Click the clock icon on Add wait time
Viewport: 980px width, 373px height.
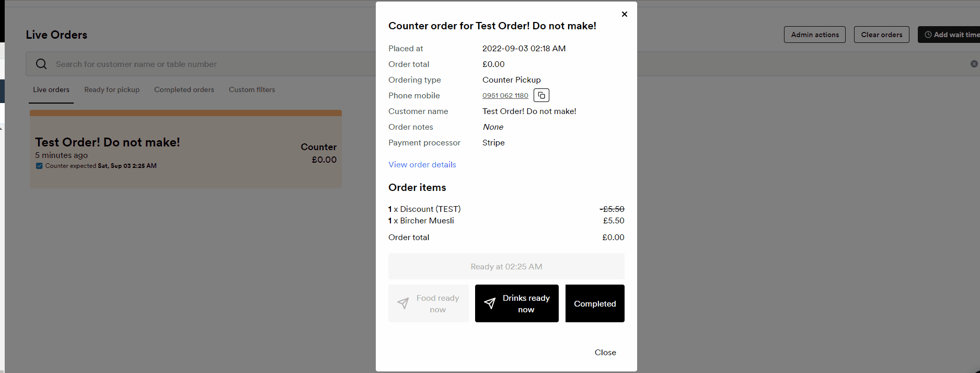point(928,34)
